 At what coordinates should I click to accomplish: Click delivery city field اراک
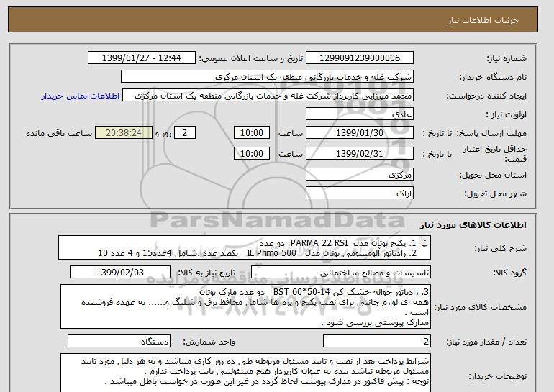pos(359,193)
